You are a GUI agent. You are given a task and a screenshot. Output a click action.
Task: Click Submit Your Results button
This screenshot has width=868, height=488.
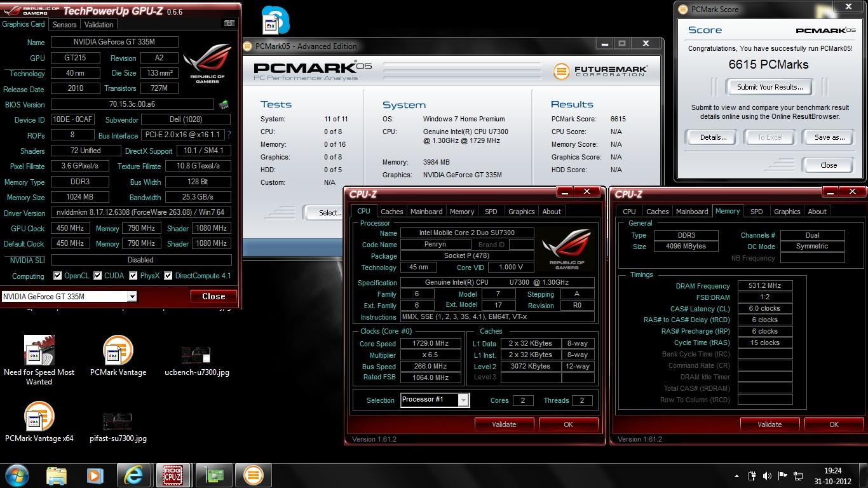pyautogui.click(x=770, y=87)
